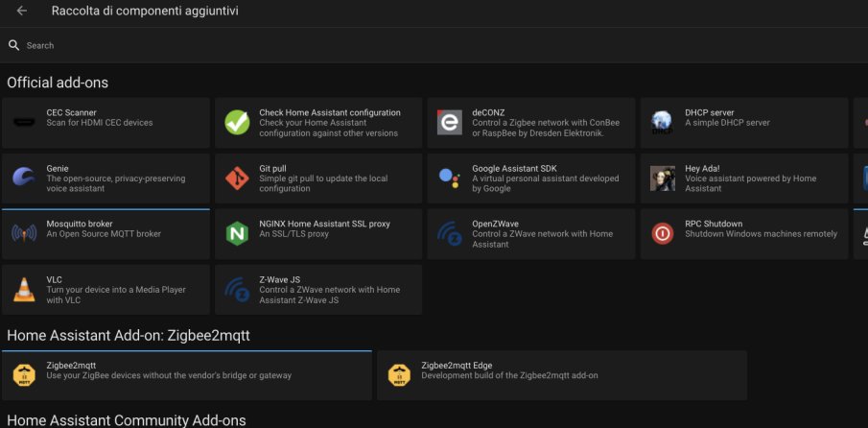Click 'Scan for HDMI CEC devices' description

[x=100, y=123]
